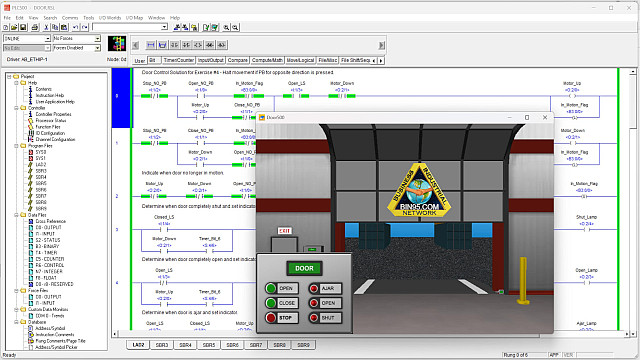The width and height of the screenshot is (640, 360).
Task: Click the Undo arrow icon
Action: pyautogui.click(x=76, y=27)
